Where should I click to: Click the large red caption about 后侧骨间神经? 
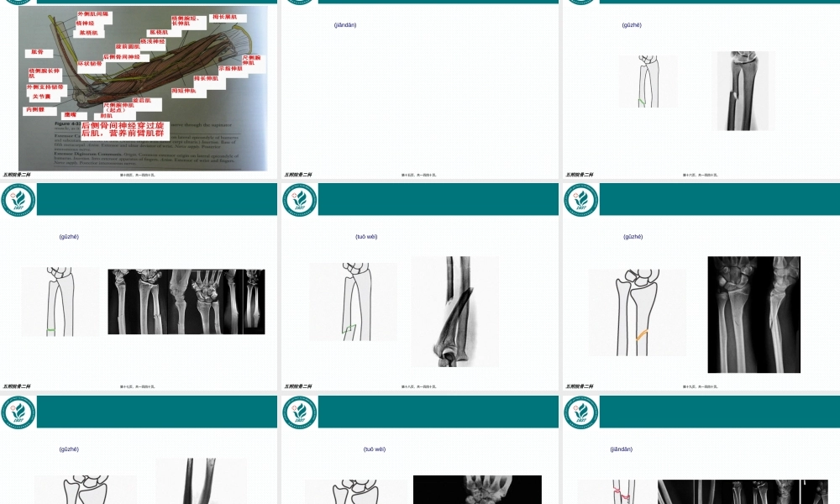[126, 129]
